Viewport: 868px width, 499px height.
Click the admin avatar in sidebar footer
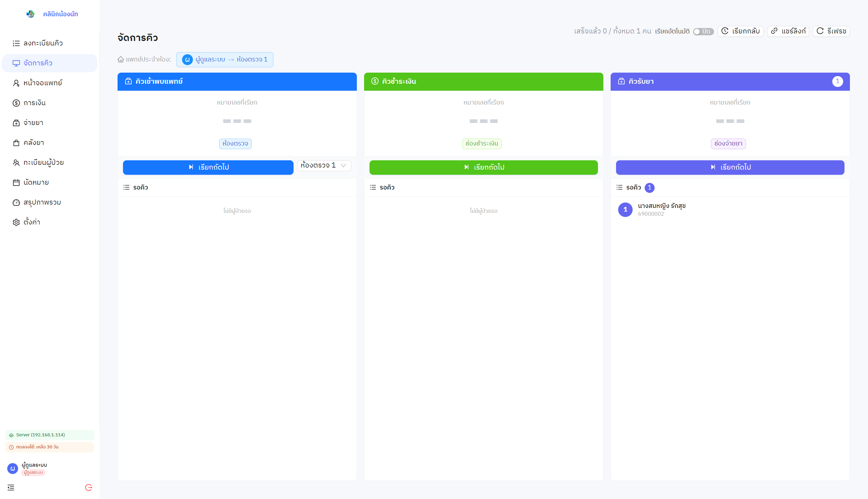point(13,468)
